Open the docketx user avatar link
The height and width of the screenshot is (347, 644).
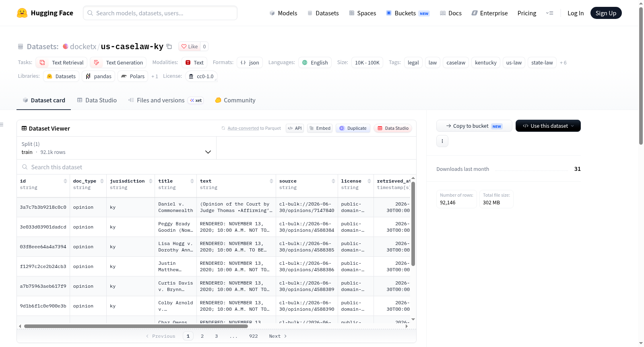tap(66, 46)
